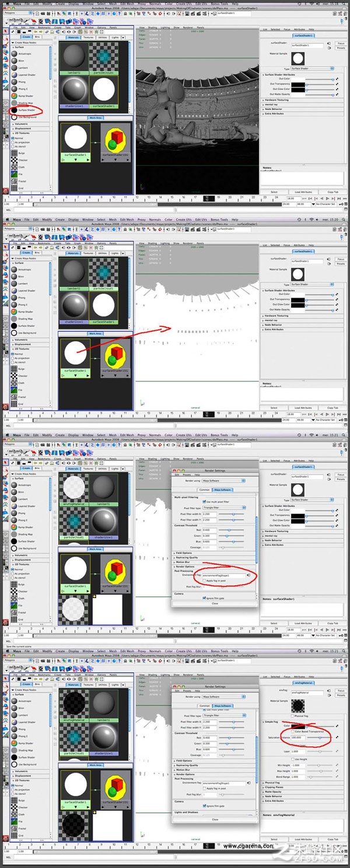Click Copy Tab button in first screenshot

[332, 192]
